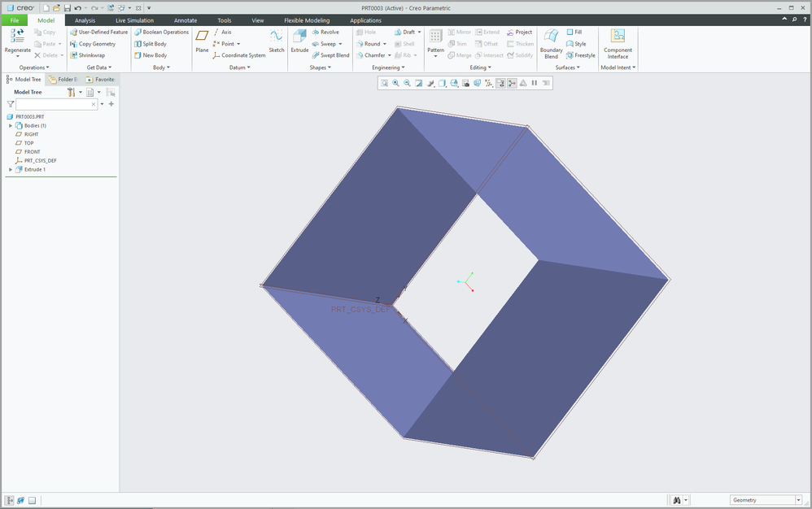Viewport: 812px width, 509px height.
Task: Click the Boolean Operations button
Action: click(x=161, y=33)
